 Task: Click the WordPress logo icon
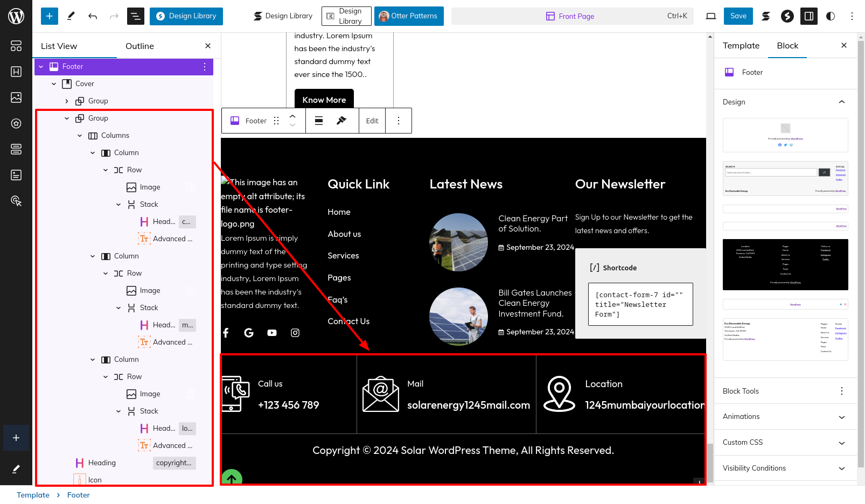click(x=16, y=16)
